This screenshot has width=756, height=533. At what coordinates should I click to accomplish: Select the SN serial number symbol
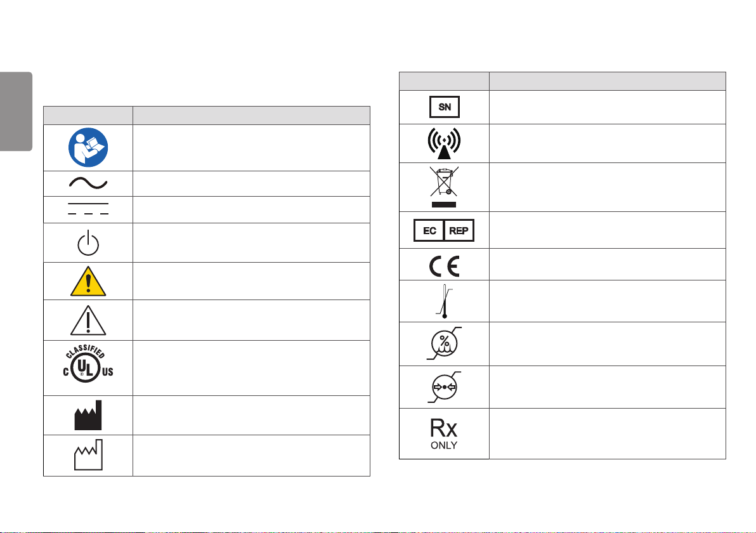tap(444, 107)
